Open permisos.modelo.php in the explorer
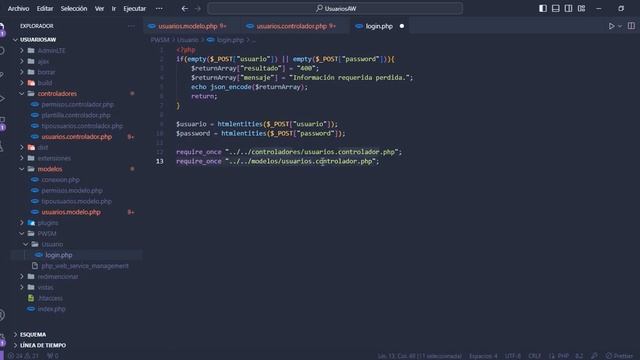Image resolution: width=640 pixels, height=360 pixels. pyautogui.click(x=72, y=191)
